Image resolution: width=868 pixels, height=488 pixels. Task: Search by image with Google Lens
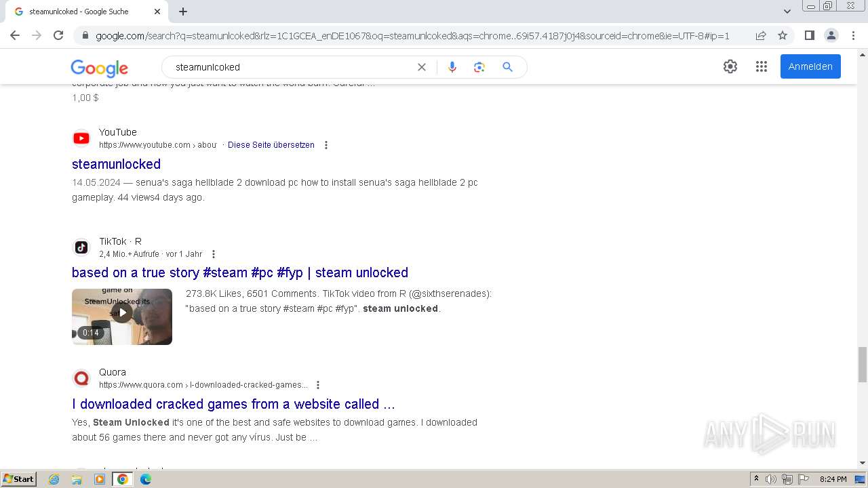coord(479,67)
